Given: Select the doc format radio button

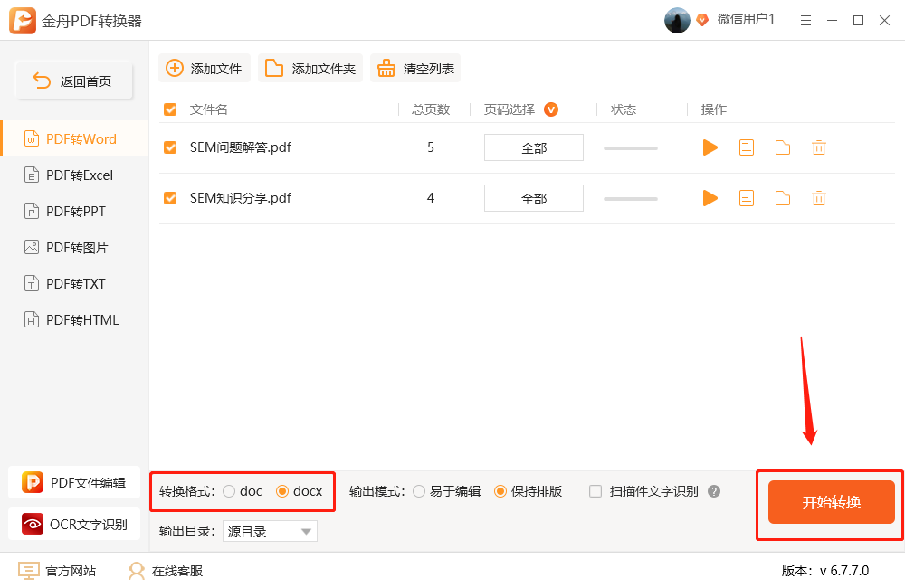Looking at the screenshot, I should coord(229,491).
